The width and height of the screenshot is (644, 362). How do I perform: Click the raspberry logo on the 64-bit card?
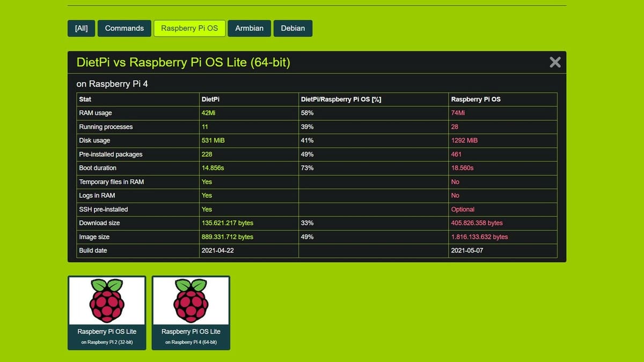click(191, 301)
